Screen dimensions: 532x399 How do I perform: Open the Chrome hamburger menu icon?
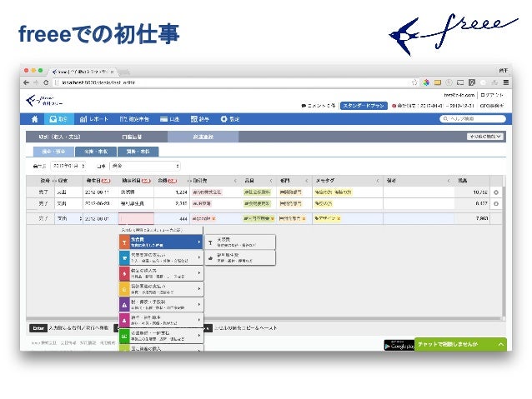click(x=506, y=82)
